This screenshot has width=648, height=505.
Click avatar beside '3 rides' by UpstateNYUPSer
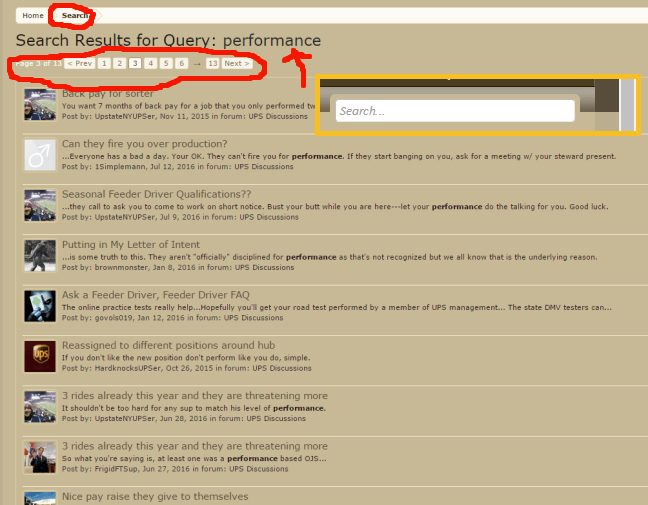[x=40, y=407]
